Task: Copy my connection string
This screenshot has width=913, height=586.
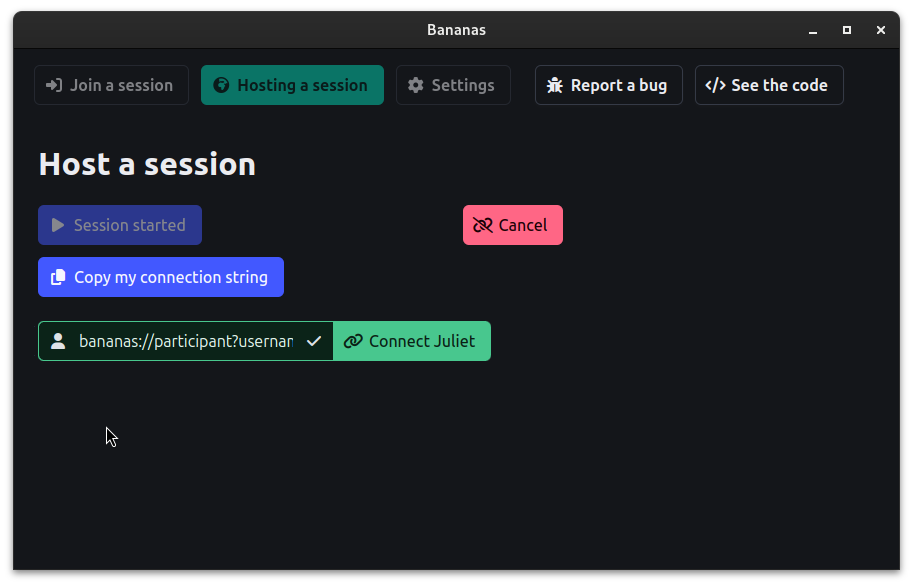Action: (x=161, y=277)
